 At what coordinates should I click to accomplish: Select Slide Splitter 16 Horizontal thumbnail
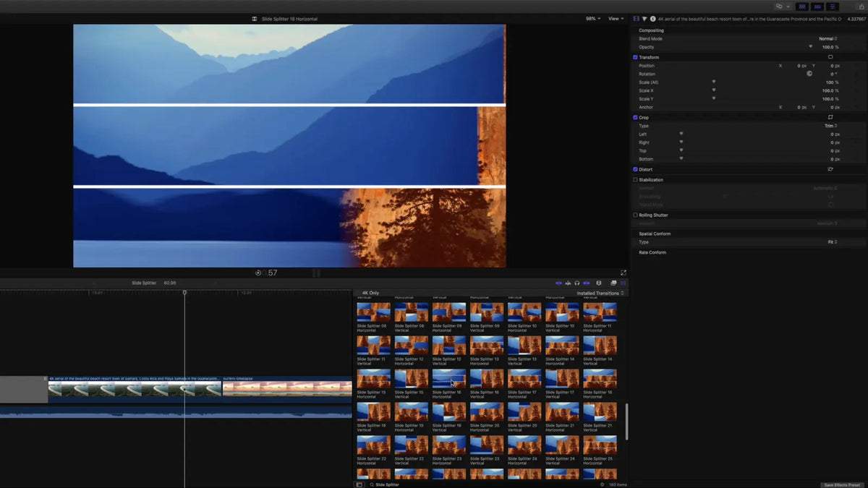449,379
